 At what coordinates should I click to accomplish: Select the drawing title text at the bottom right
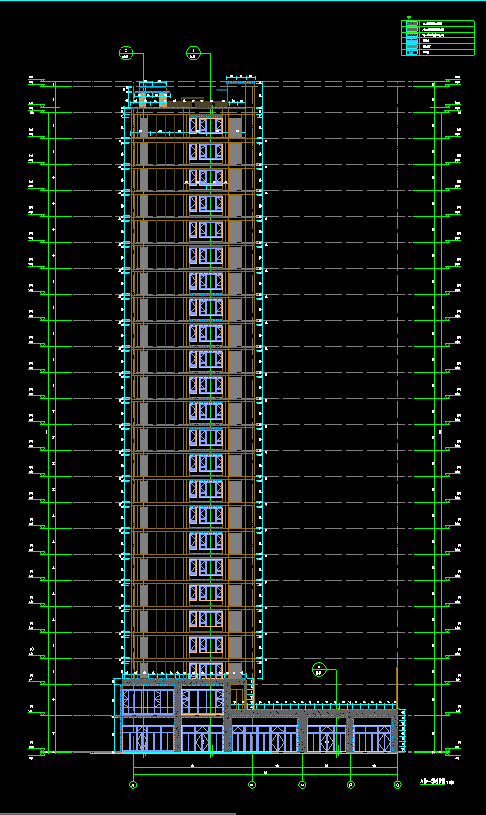[x=437, y=781]
